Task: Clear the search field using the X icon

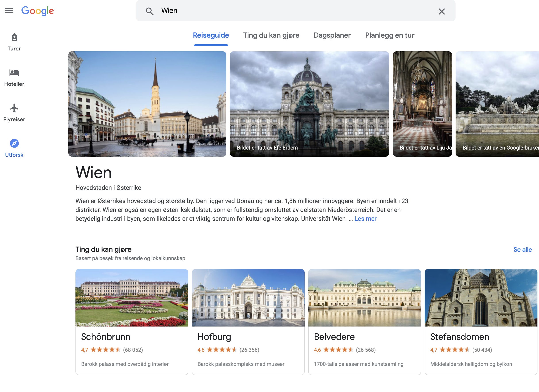Action: [x=442, y=12]
